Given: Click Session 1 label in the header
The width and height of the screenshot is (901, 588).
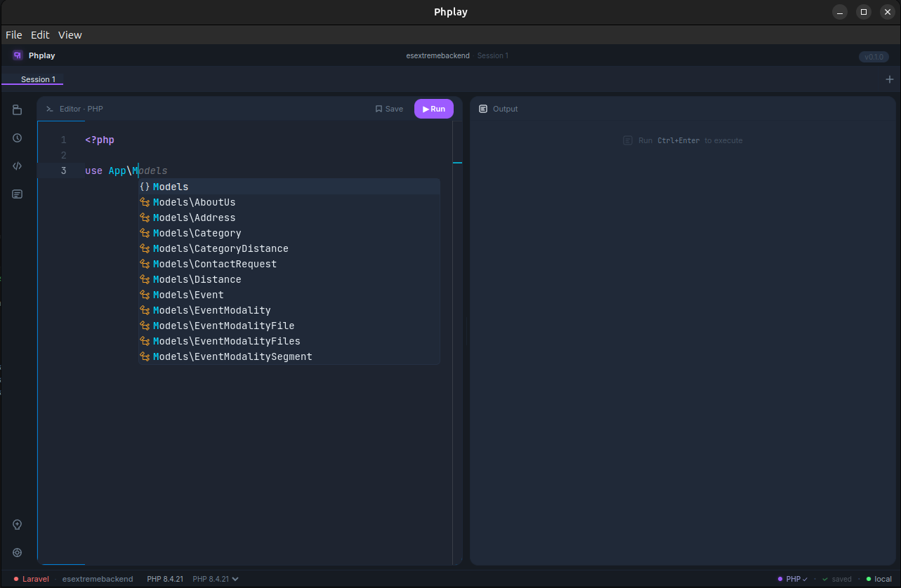Looking at the screenshot, I should coord(493,55).
